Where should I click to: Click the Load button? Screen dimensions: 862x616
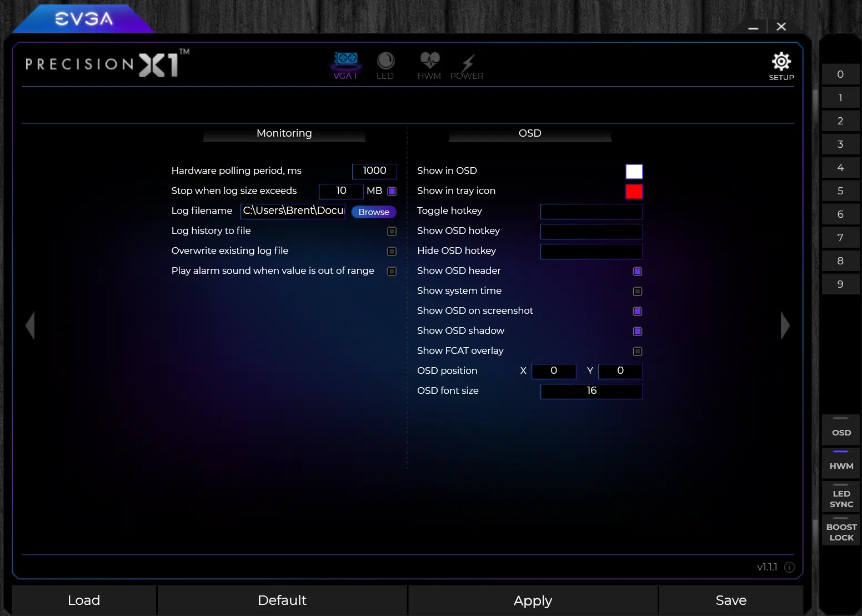[x=84, y=600]
